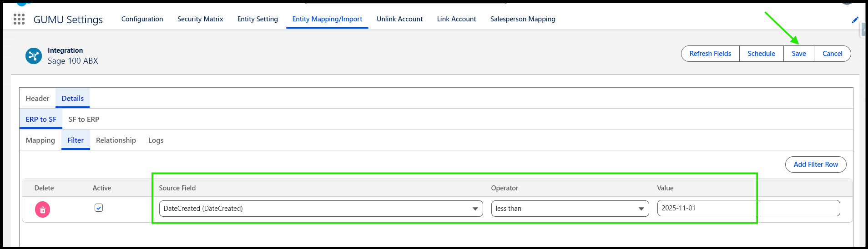This screenshot has width=868, height=249.
Task: Switch to the Header tab
Action: (37, 99)
